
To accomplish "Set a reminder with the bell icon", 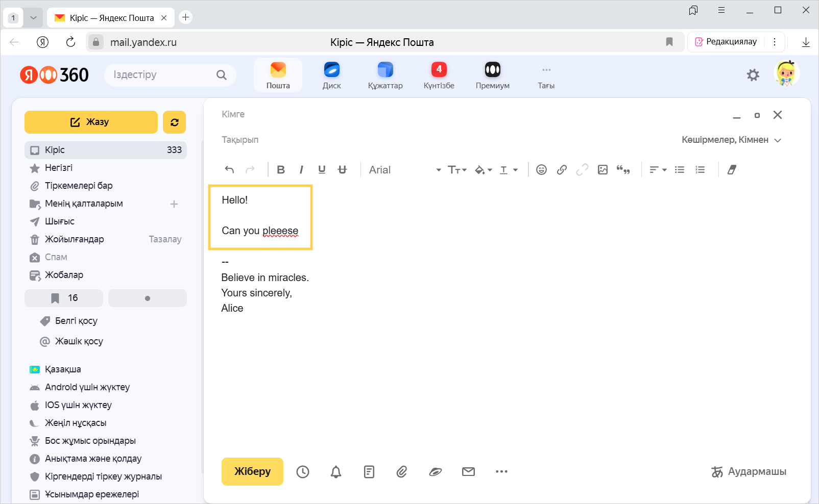I will coord(336,472).
